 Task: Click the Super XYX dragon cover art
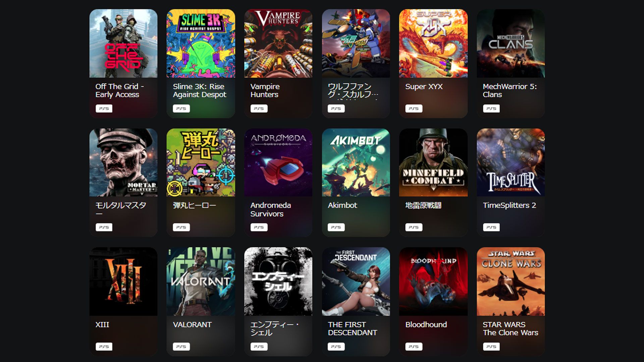(x=433, y=44)
